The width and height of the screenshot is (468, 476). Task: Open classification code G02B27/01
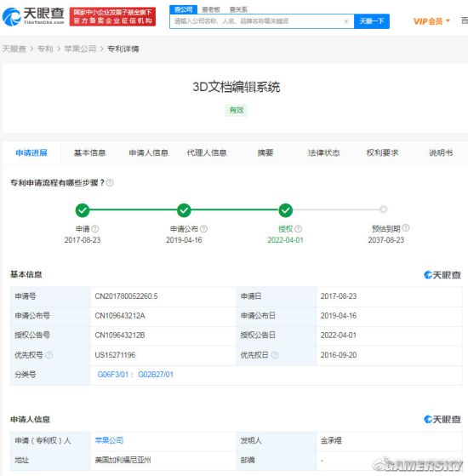point(156,375)
